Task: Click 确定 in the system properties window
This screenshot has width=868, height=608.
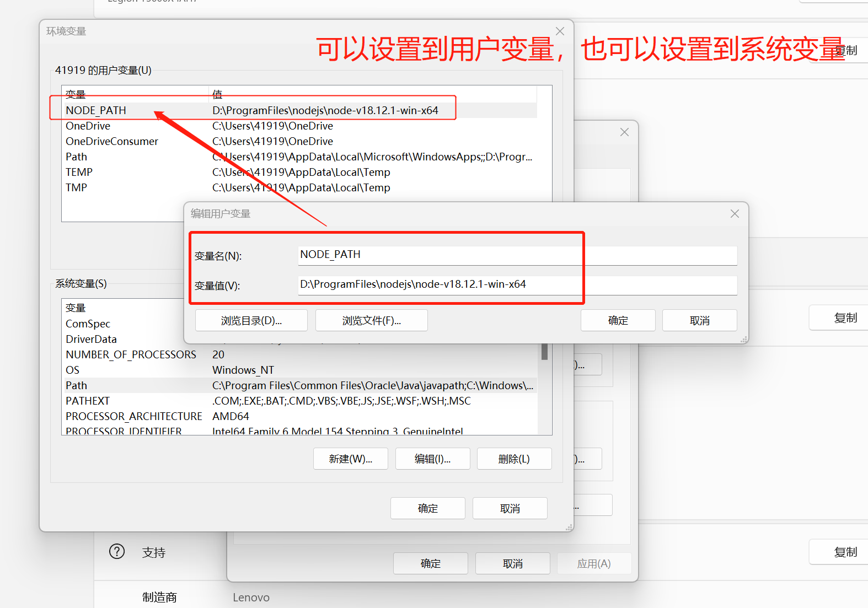Action: click(x=431, y=563)
